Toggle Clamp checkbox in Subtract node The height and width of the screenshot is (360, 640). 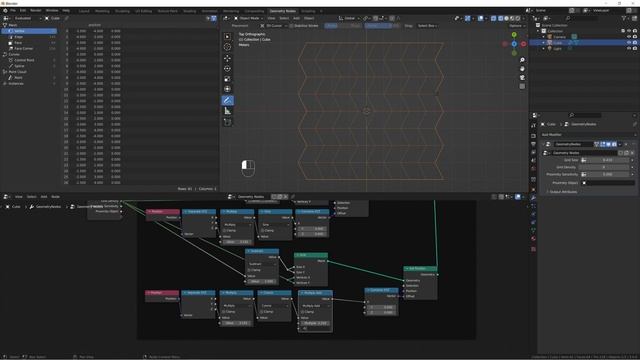tap(249, 270)
